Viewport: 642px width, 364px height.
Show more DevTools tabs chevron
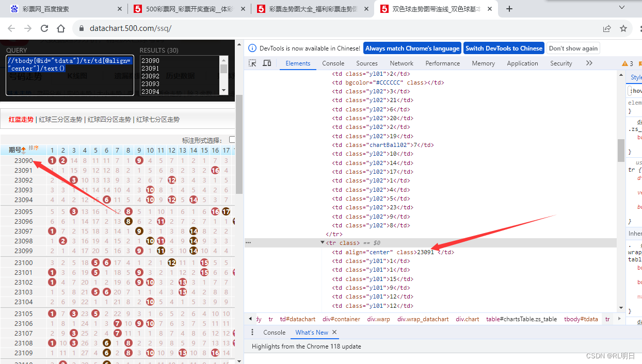point(589,63)
